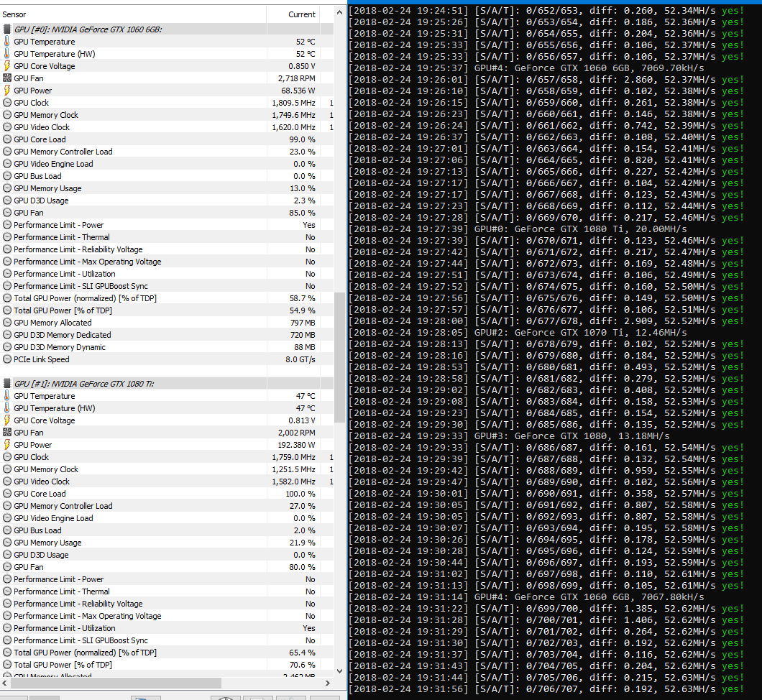This screenshot has width=762, height=700.
Task: Select the '54.9 %' Total GPU Power value
Action: (302, 310)
